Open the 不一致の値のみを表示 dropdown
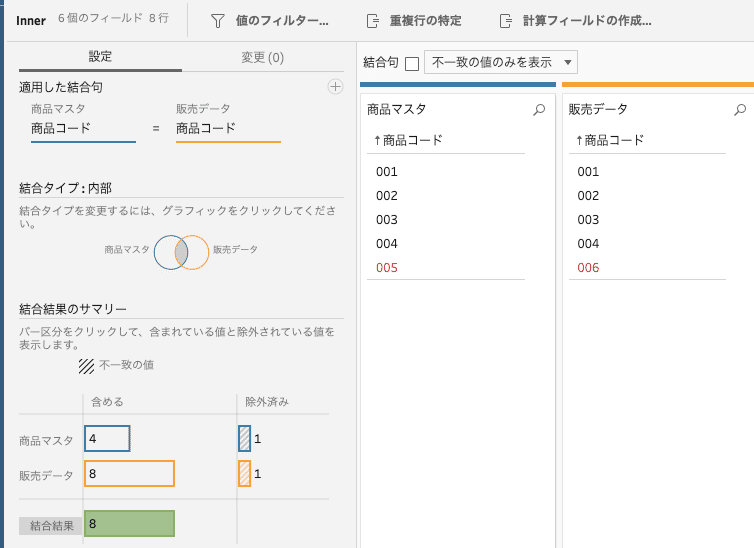Viewport: 754px width, 548px height. 501,62
